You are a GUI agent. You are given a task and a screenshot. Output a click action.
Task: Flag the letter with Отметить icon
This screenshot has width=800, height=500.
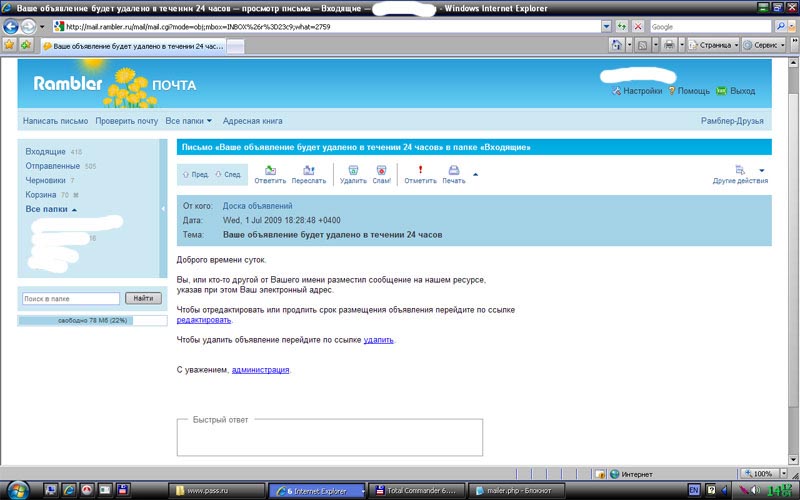coord(420,174)
